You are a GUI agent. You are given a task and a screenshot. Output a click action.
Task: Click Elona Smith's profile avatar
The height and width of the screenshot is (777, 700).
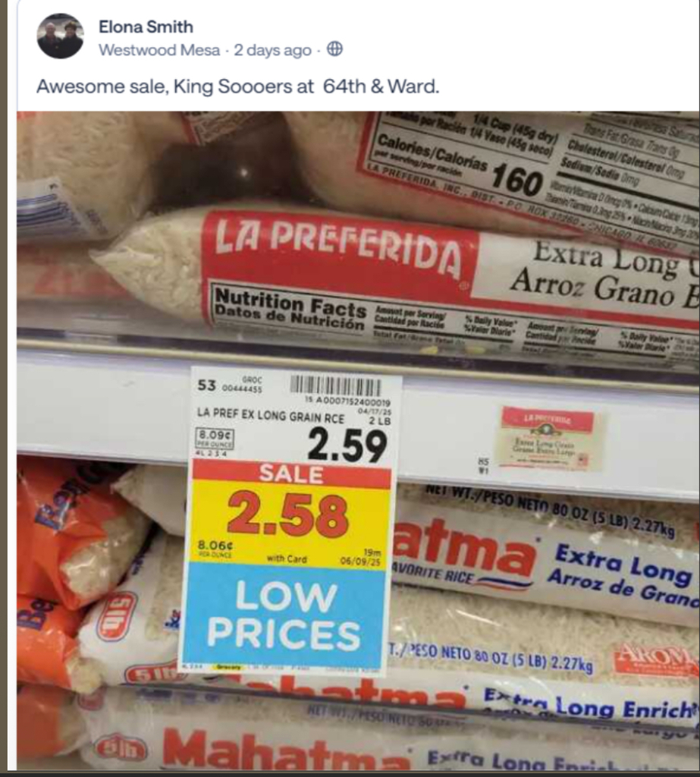click(x=60, y=36)
